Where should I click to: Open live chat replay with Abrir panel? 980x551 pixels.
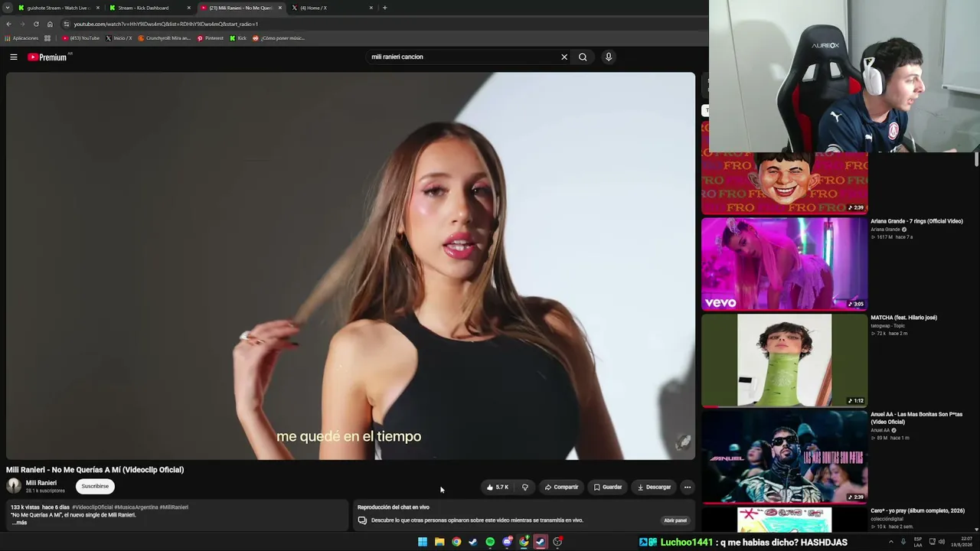point(675,520)
